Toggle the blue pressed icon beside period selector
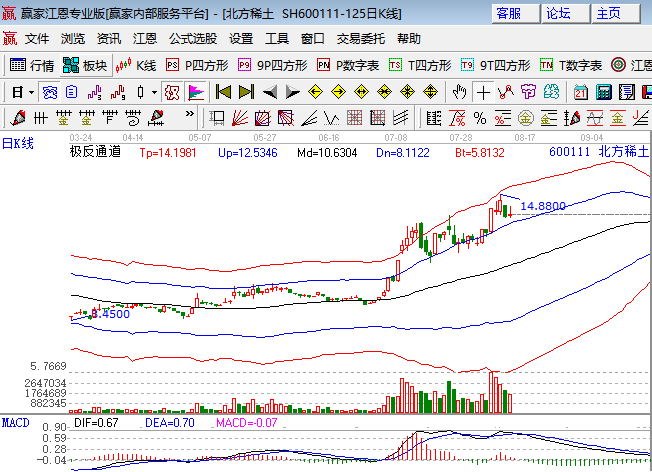Screen dimensions: 652x472 tap(49, 92)
